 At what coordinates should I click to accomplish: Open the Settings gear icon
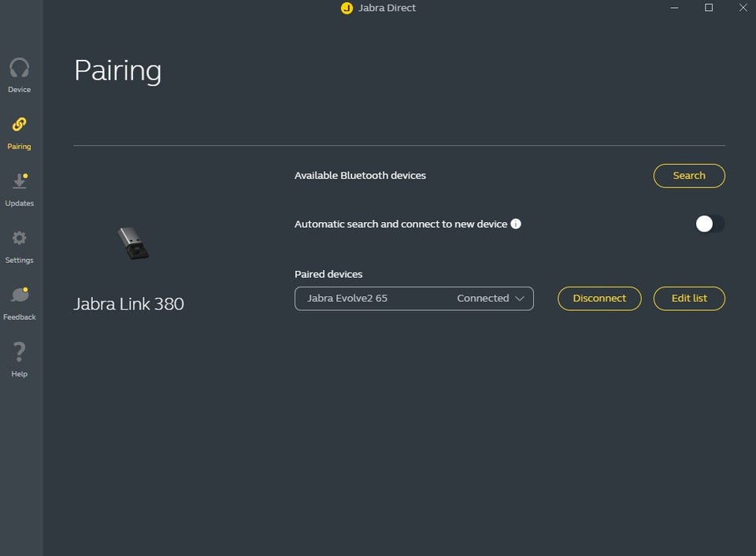coord(19,238)
